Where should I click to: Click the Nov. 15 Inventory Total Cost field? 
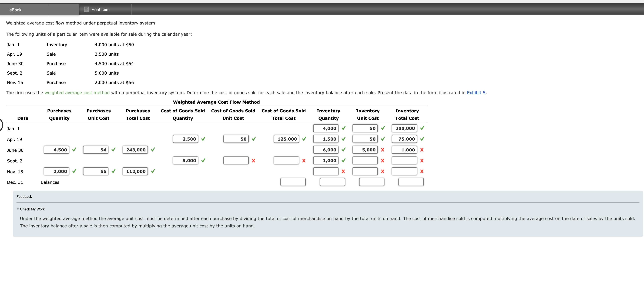click(404, 171)
